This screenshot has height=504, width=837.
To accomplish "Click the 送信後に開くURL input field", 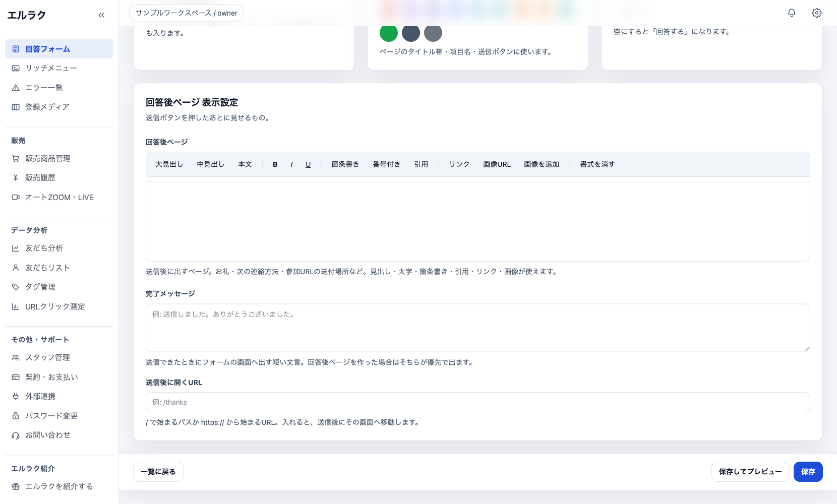I will coord(478,402).
